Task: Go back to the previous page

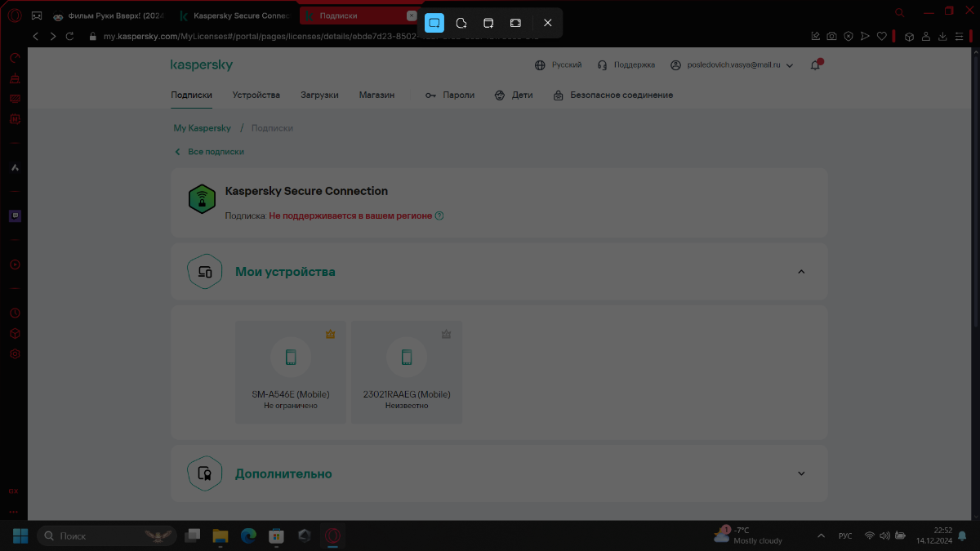Action: (x=35, y=37)
